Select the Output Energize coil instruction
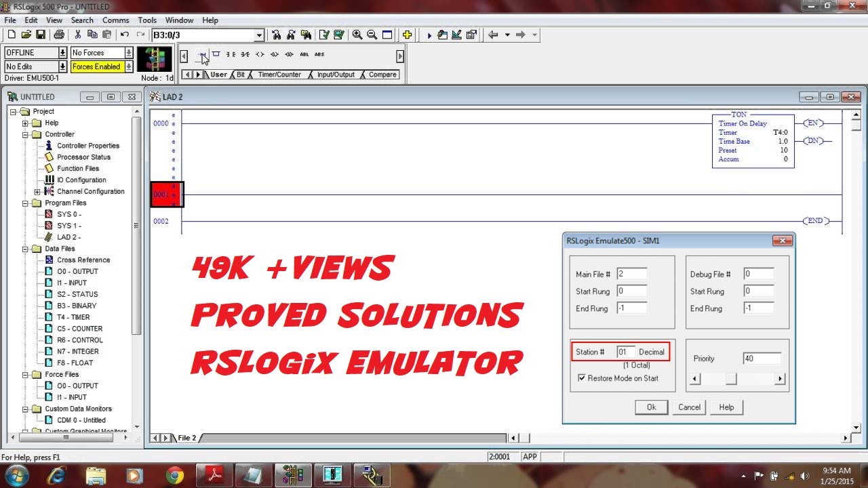The height and width of the screenshot is (488, 868). pos(260,54)
